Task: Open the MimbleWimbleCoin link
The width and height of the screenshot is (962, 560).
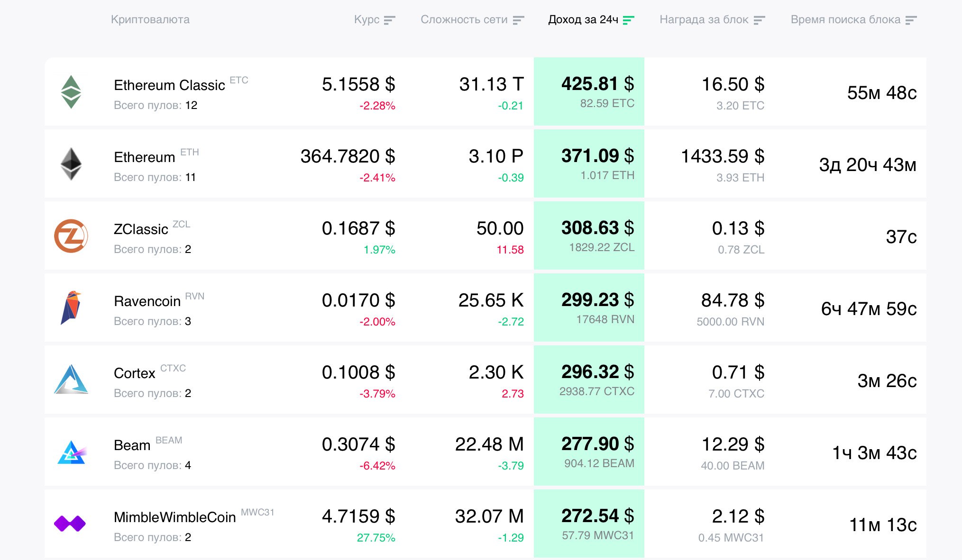Action: click(175, 517)
